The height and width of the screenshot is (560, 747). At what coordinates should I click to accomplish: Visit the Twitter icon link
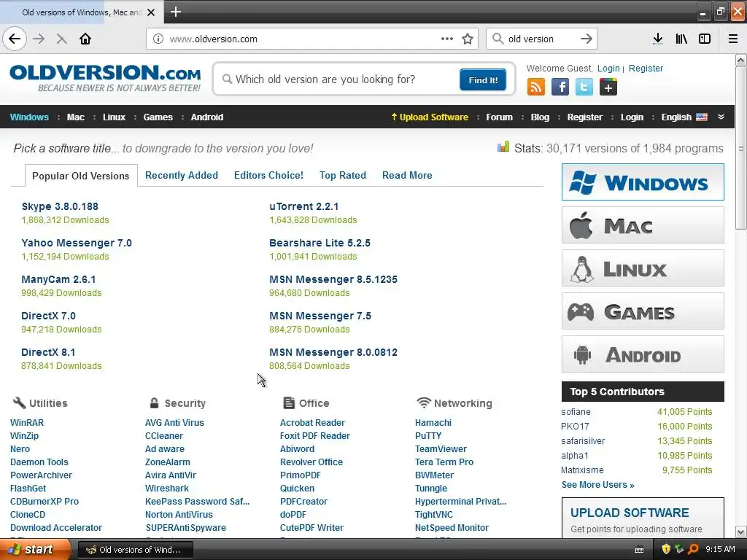coord(584,87)
